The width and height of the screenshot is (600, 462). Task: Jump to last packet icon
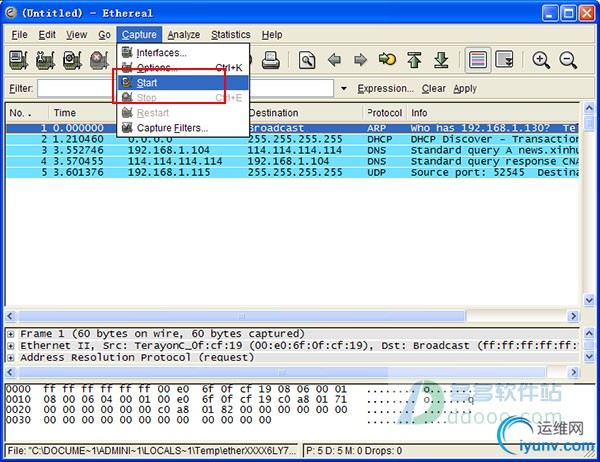point(440,60)
